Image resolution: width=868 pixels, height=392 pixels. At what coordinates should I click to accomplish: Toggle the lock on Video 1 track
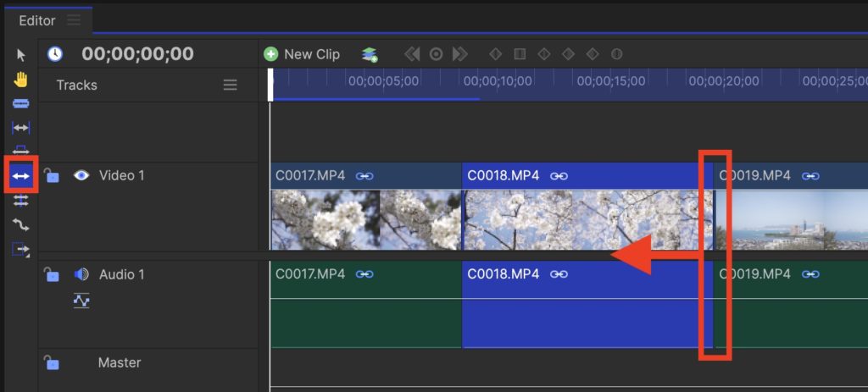click(52, 175)
